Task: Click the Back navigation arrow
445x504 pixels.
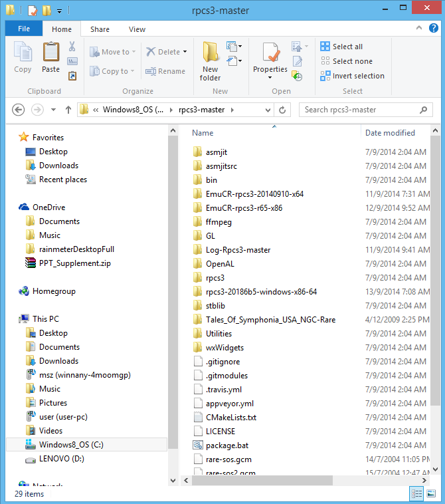Action: (x=19, y=110)
